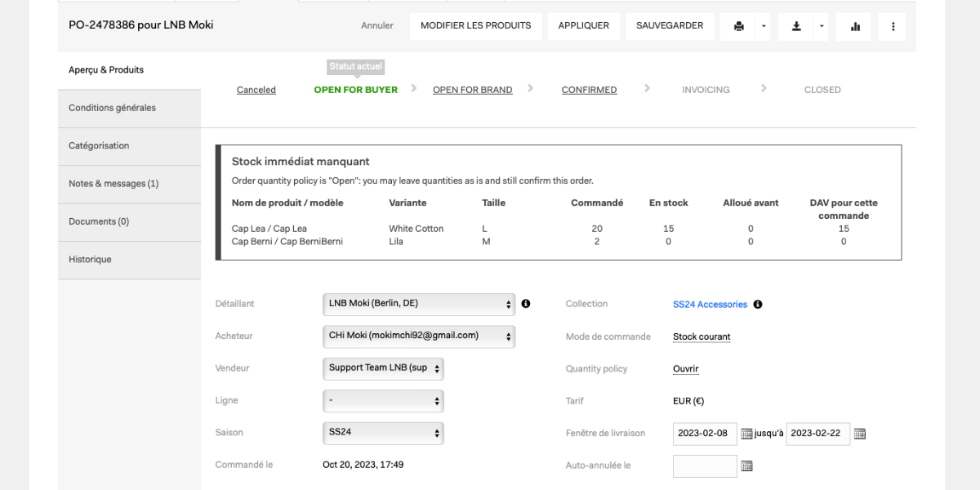Screen dimensions: 980x490
Task: Open the three-dot more options menu
Action: [893, 26]
